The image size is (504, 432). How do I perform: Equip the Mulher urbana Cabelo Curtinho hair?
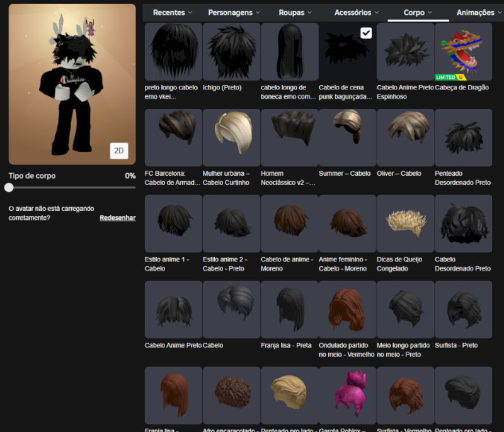click(x=231, y=137)
